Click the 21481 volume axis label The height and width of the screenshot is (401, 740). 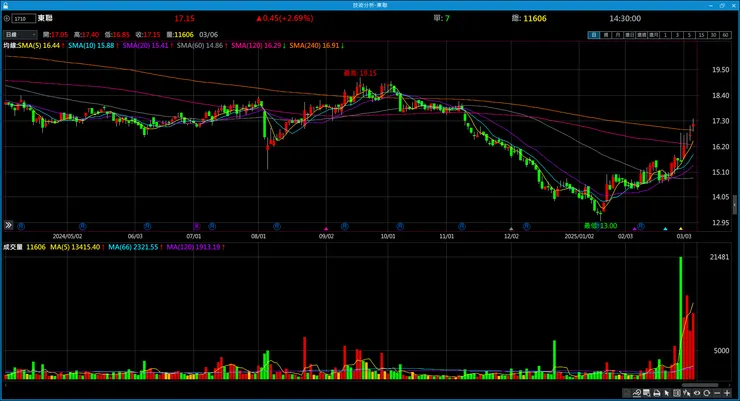point(719,257)
